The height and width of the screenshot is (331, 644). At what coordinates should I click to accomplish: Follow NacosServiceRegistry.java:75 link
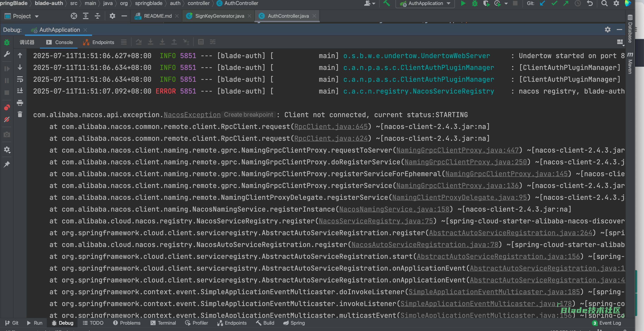(x=376, y=221)
